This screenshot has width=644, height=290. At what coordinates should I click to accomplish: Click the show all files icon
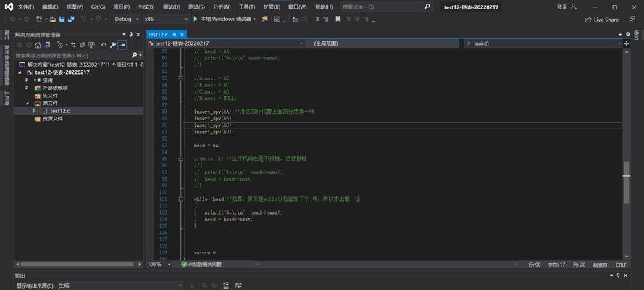(92, 45)
